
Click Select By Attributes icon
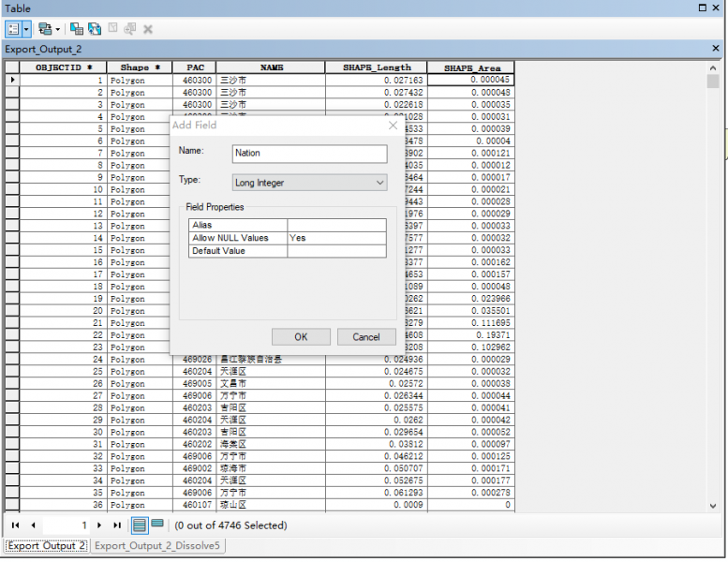coord(76,29)
